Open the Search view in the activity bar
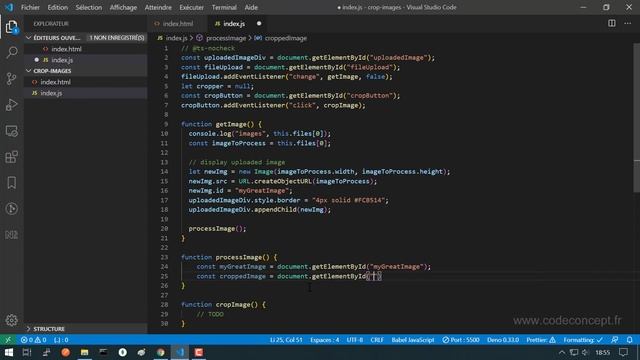Screen dimensions: 640x360 (x=11, y=52)
